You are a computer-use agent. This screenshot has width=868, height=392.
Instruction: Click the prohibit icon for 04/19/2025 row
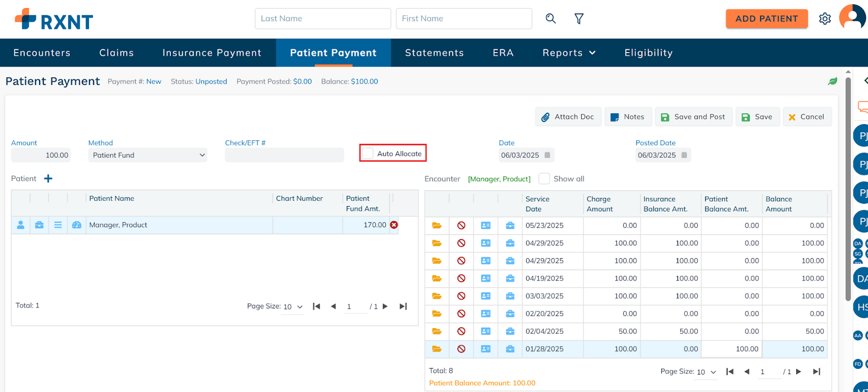[461, 279]
